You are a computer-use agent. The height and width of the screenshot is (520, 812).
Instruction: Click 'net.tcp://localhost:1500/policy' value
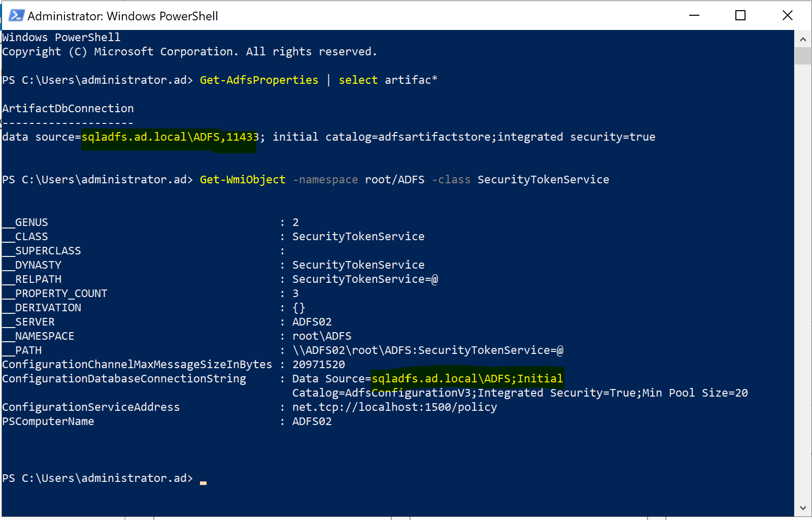(395, 407)
